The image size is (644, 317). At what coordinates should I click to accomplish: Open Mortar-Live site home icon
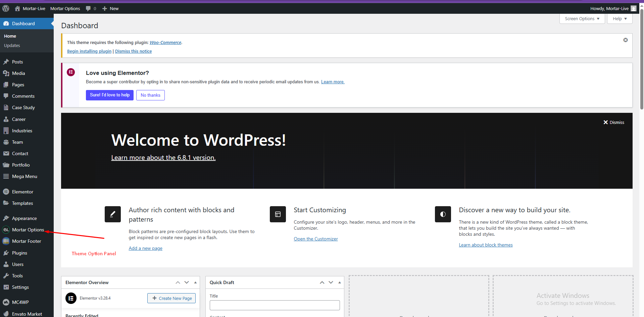(x=17, y=8)
